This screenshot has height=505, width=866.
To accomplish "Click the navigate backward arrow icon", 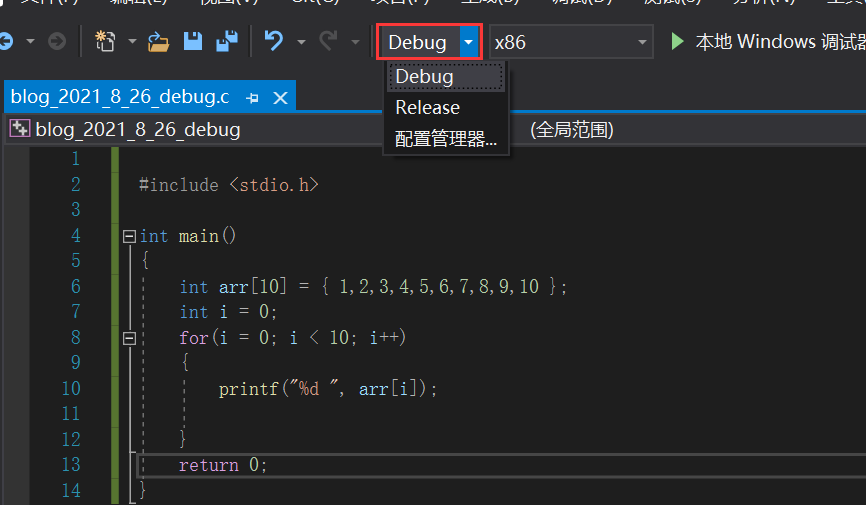I will pyautogui.click(x=6, y=41).
